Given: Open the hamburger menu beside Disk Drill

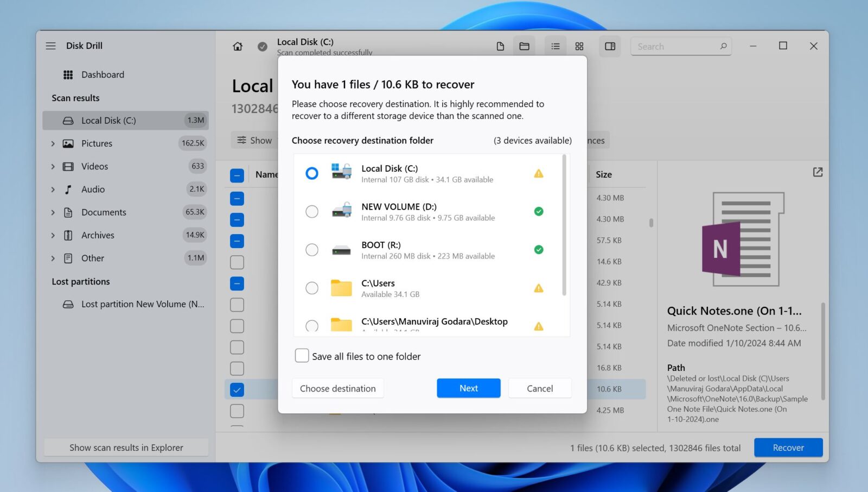Looking at the screenshot, I should (50, 46).
